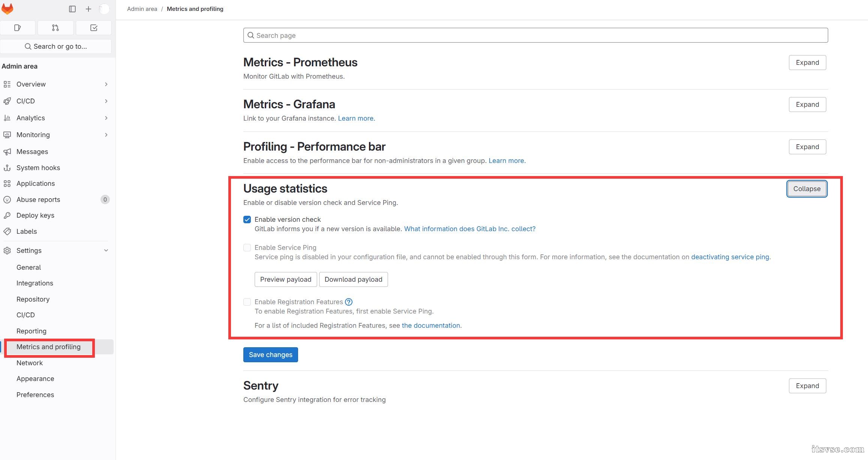
Task: Uncheck Enable version check checkbox
Action: [247, 220]
